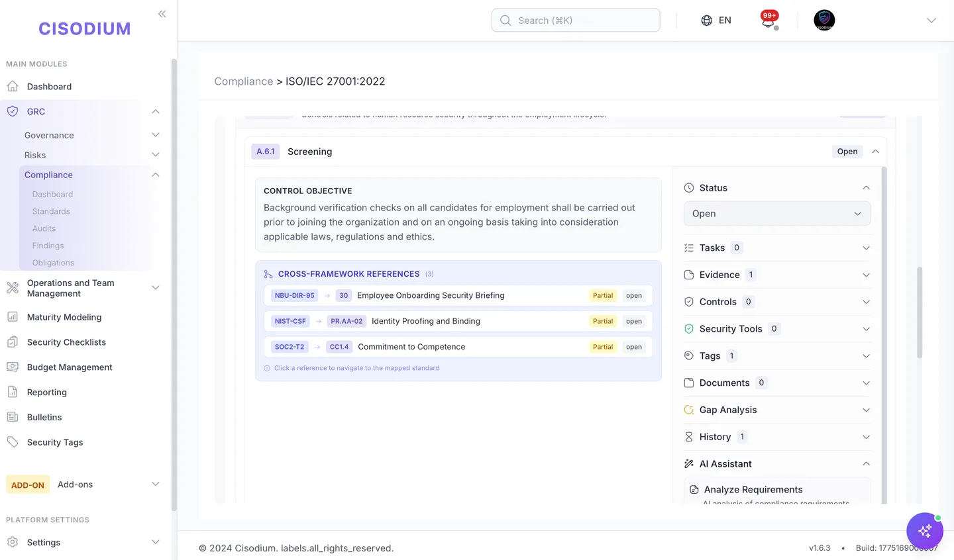This screenshot has width=954, height=560.
Task: Collapse the GRC menu chevron
Action: [x=156, y=111]
